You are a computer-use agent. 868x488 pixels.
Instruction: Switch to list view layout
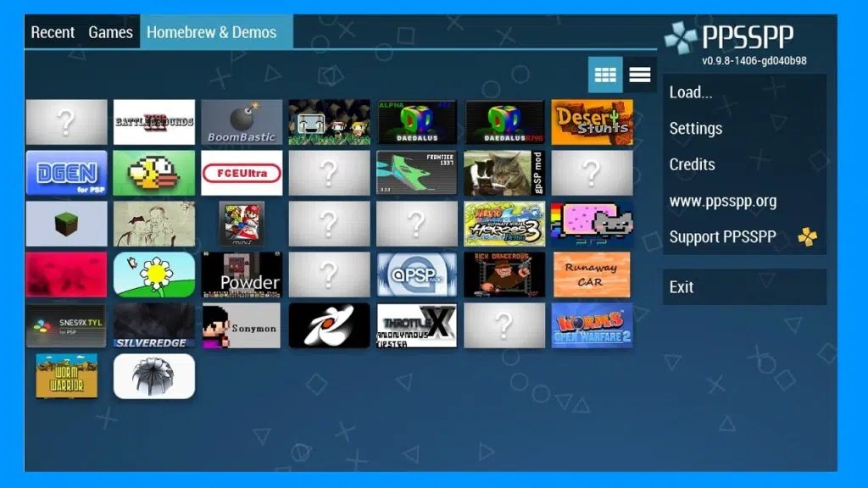click(639, 75)
